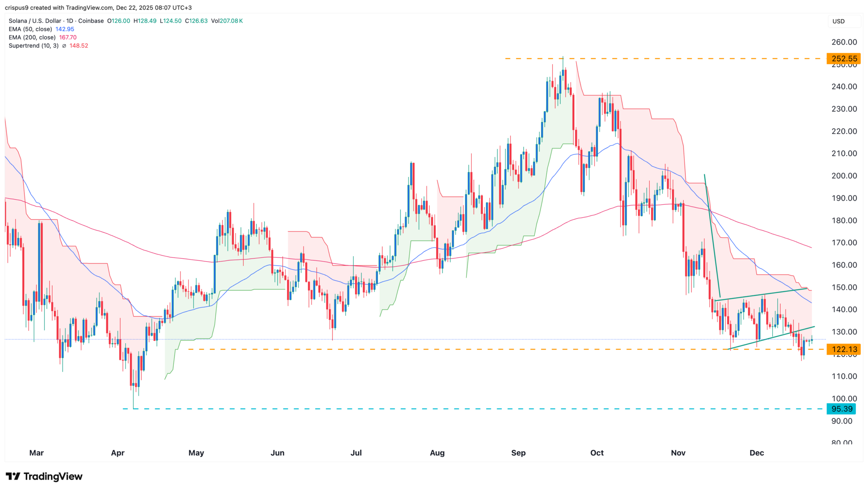Click the Apr label on time axis
This screenshot has width=868, height=491.
point(117,453)
